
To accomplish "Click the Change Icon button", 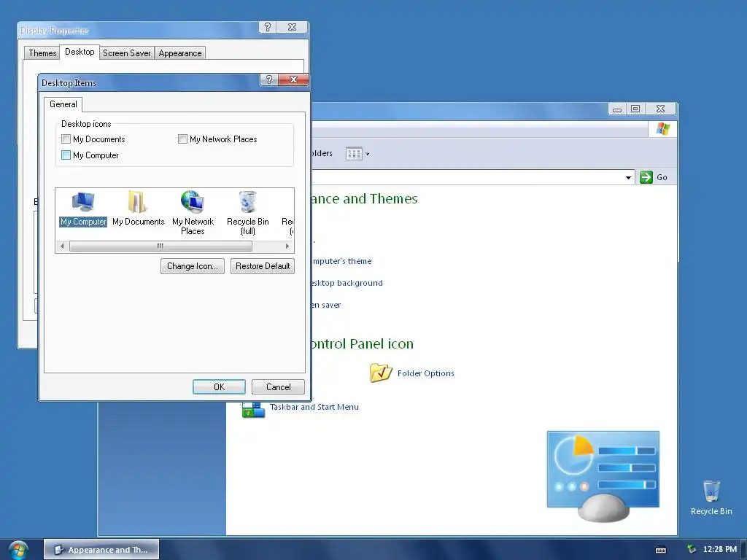I will (193, 266).
